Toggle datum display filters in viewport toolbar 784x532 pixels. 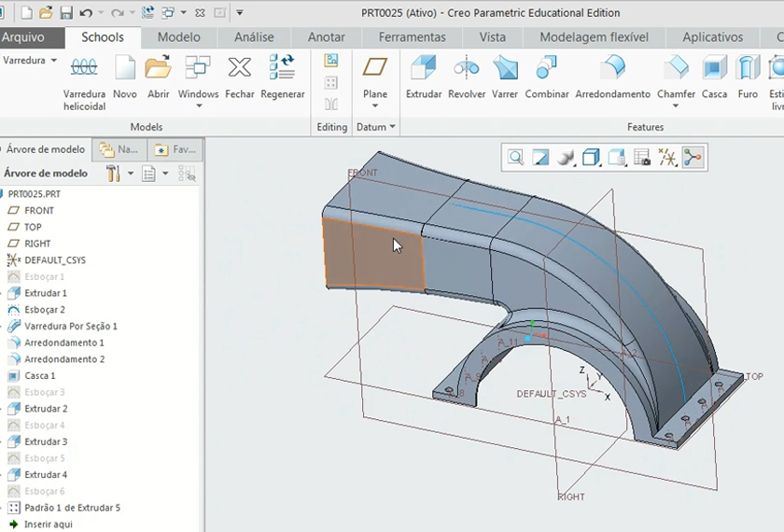[x=667, y=158]
